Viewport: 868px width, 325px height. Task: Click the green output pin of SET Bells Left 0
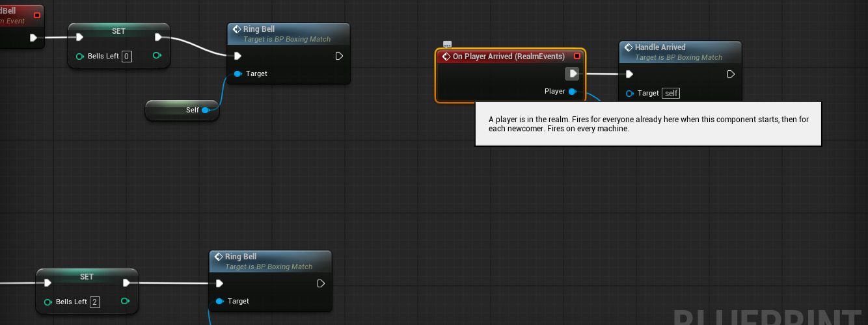point(157,56)
